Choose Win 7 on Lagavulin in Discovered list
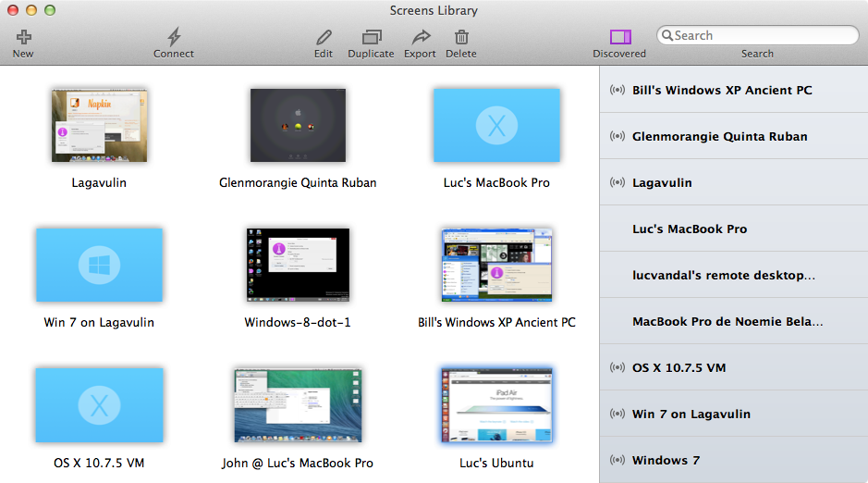Viewport: 868px width, 483px height. point(734,414)
